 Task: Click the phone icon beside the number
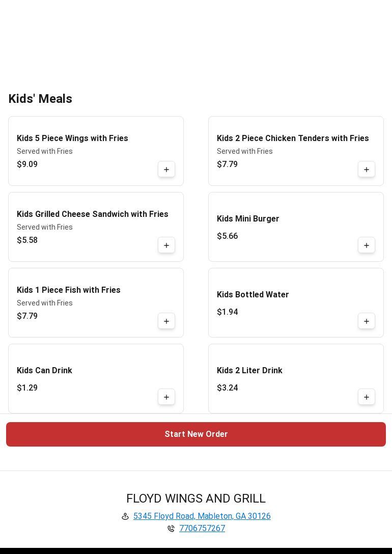pyautogui.click(x=171, y=529)
